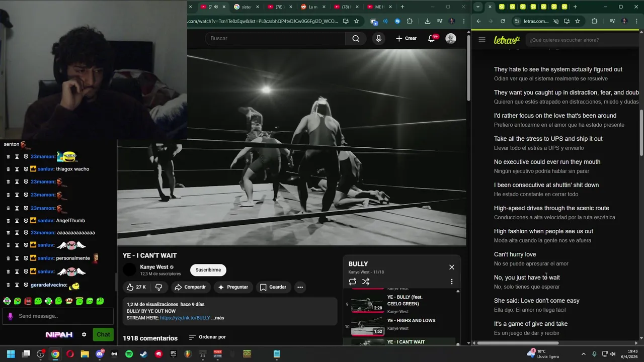Click the playlist panel scroll-up arrow
Viewport: 644px width, 362px height.
[x=458, y=291]
